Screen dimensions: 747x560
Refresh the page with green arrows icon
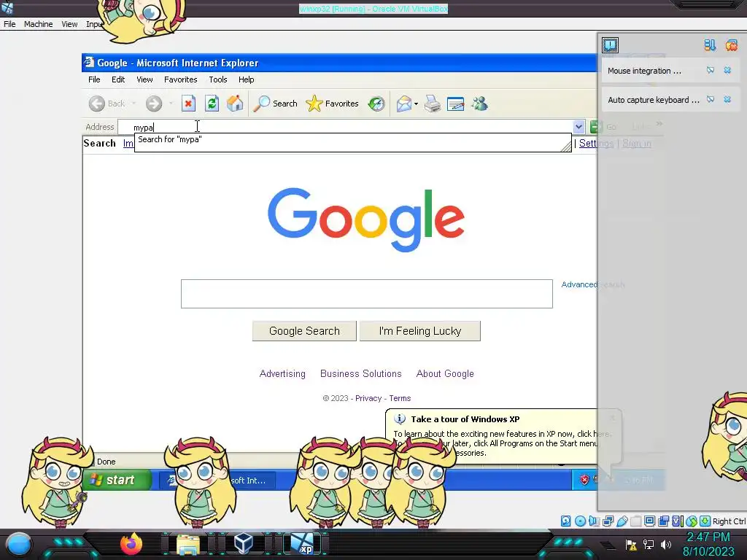212,104
